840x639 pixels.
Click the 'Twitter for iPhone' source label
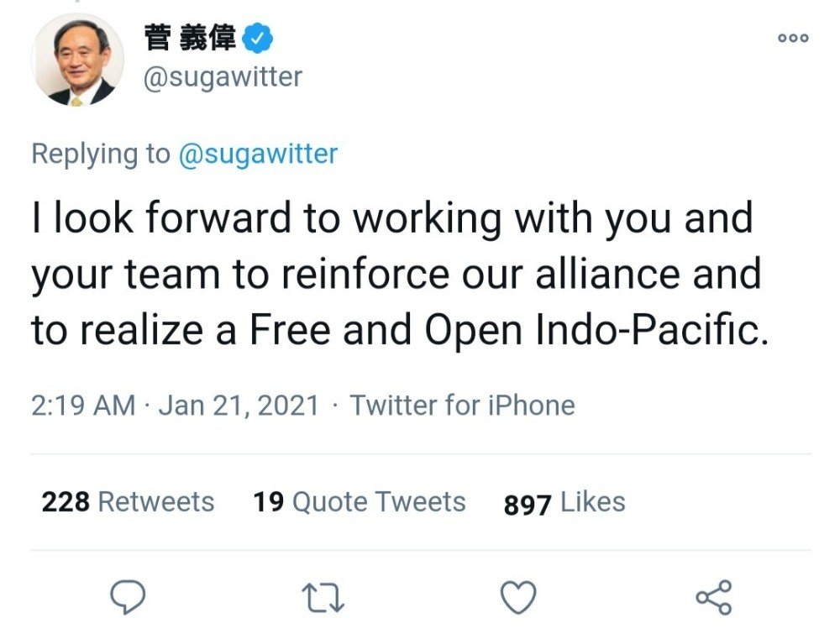tap(462, 406)
